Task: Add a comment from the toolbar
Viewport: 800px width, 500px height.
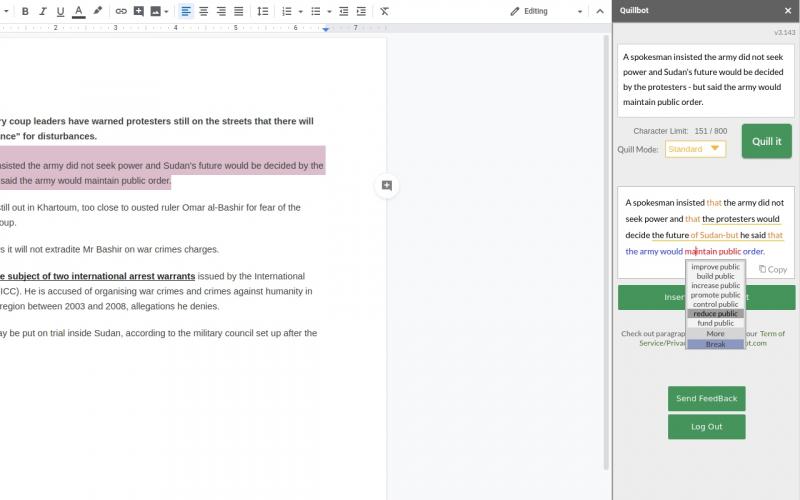Action: tap(138, 11)
